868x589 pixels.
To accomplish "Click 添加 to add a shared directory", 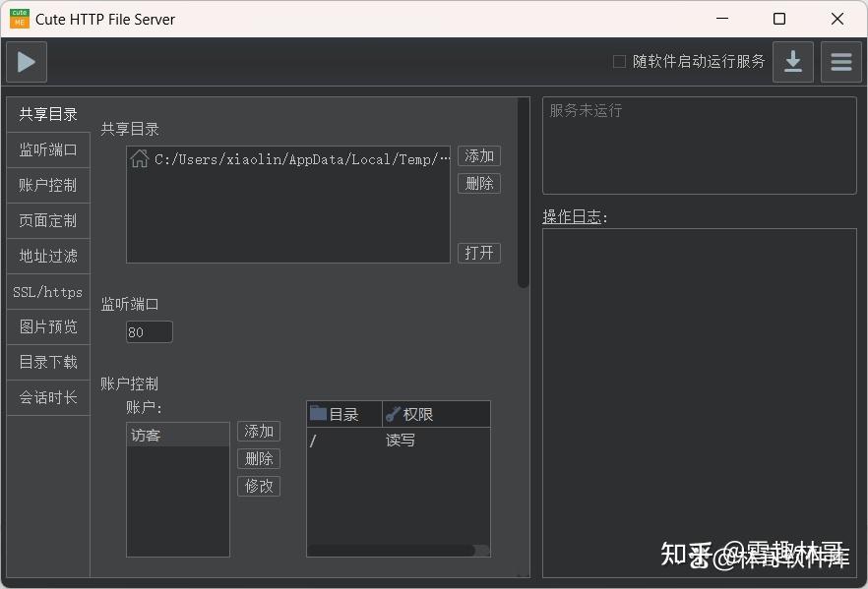I will point(479,155).
